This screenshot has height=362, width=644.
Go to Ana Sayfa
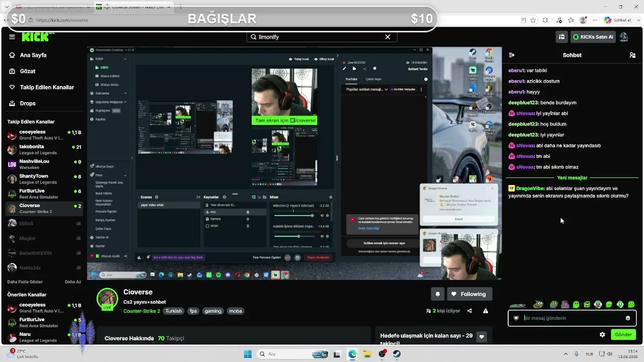coord(33,55)
